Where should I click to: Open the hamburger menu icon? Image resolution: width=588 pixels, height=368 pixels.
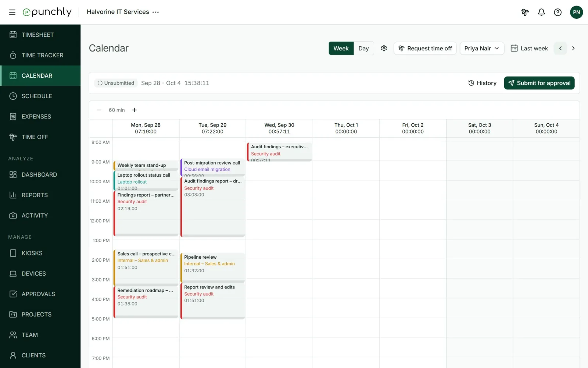pos(12,12)
